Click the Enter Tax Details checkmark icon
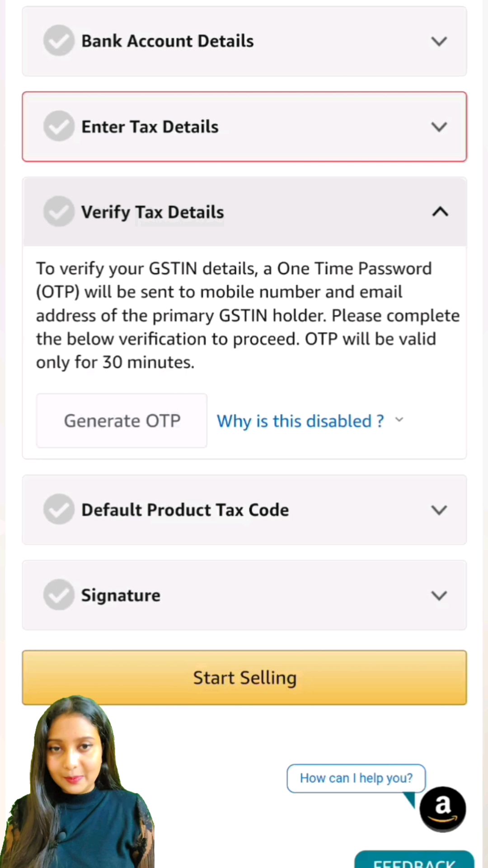This screenshot has width=488, height=868. pyautogui.click(x=59, y=126)
